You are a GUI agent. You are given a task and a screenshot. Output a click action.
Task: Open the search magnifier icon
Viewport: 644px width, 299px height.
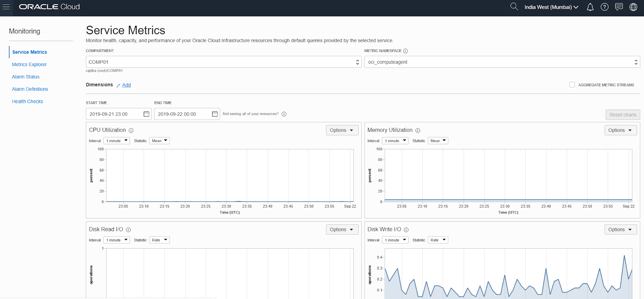coord(514,6)
